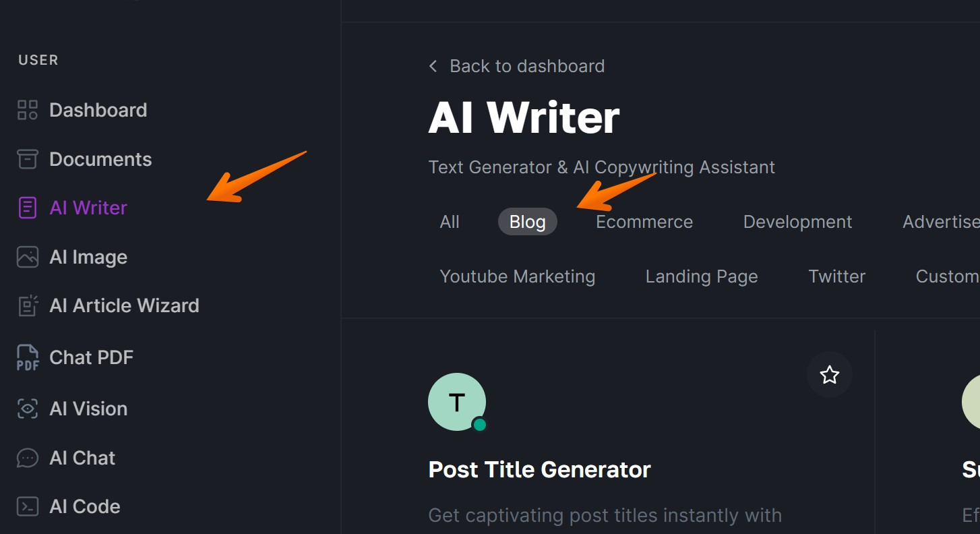
Task: Filter templates by Landing Page
Action: [702, 276]
